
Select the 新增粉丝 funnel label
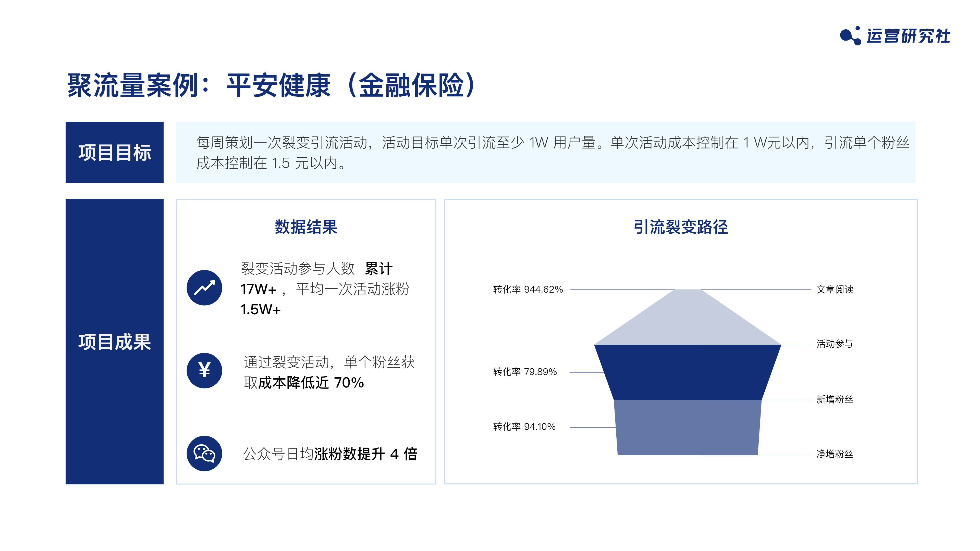pyautogui.click(x=835, y=399)
